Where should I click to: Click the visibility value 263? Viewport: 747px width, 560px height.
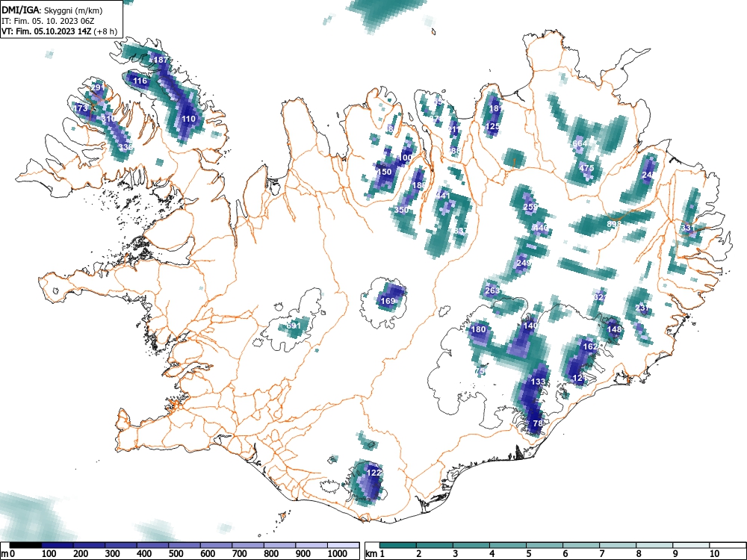click(492, 290)
